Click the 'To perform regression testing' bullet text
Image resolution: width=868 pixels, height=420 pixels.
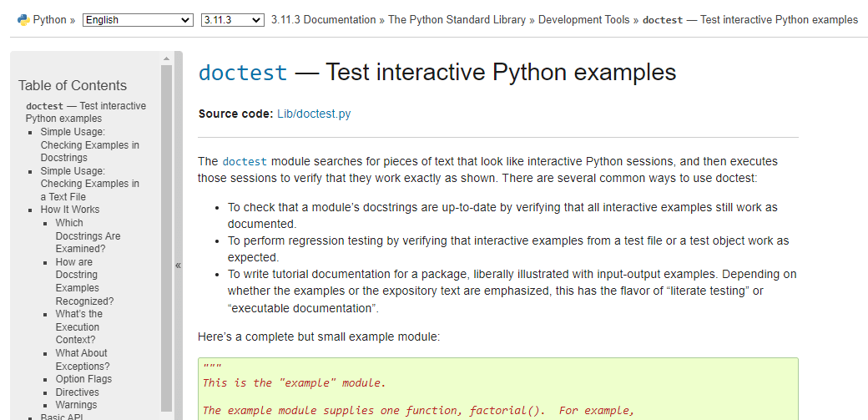[x=508, y=250]
